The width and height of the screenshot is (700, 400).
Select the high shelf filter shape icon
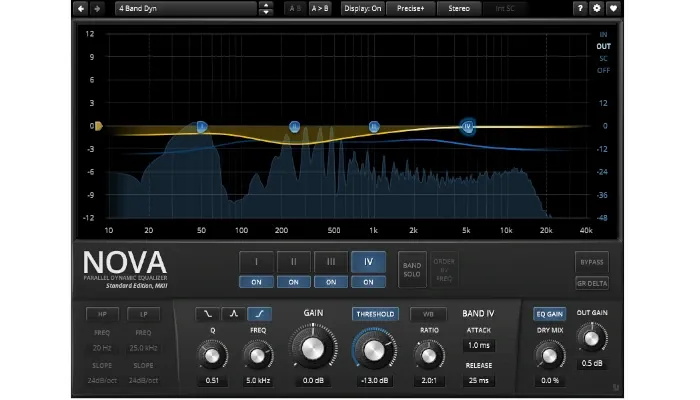(259, 314)
